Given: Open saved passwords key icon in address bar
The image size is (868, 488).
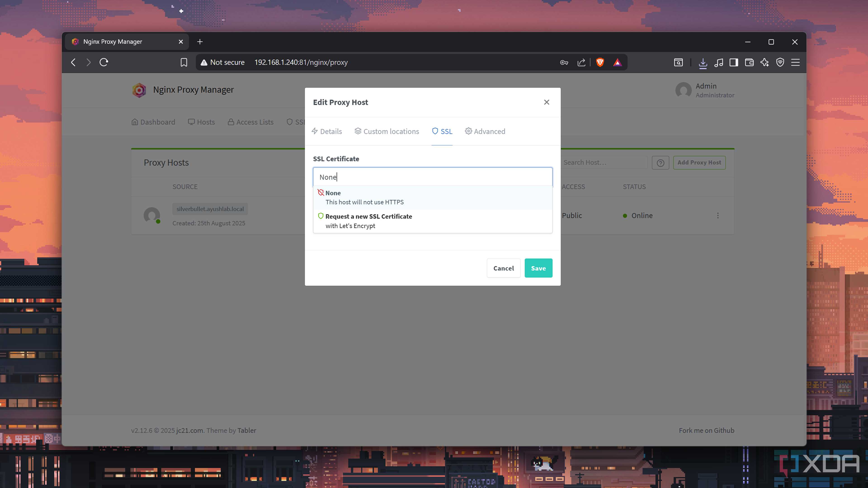Looking at the screenshot, I should [564, 62].
